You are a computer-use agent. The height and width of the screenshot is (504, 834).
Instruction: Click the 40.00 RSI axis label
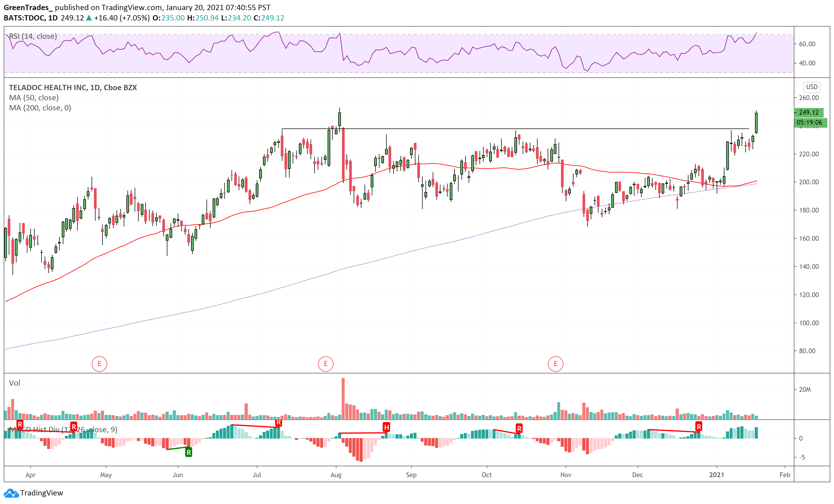pyautogui.click(x=807, y=63)
